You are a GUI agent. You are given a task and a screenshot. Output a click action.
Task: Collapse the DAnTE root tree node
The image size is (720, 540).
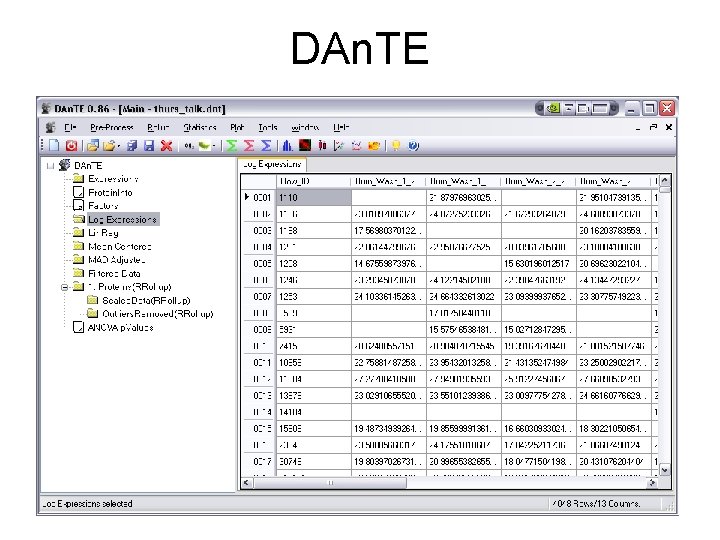click(x=51, y=166)
